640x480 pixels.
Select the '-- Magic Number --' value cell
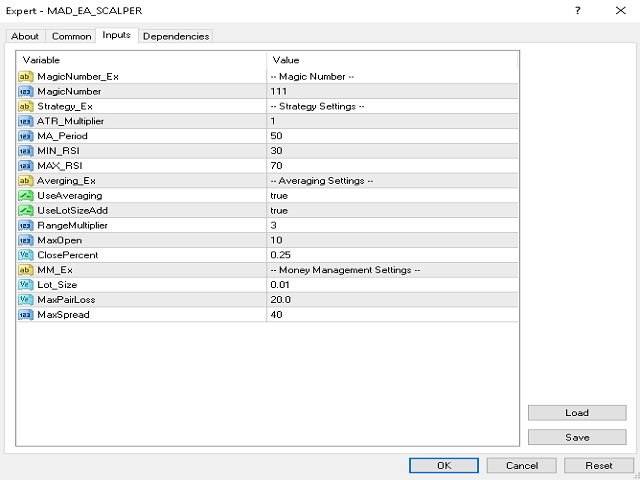(x=392, y=76)
